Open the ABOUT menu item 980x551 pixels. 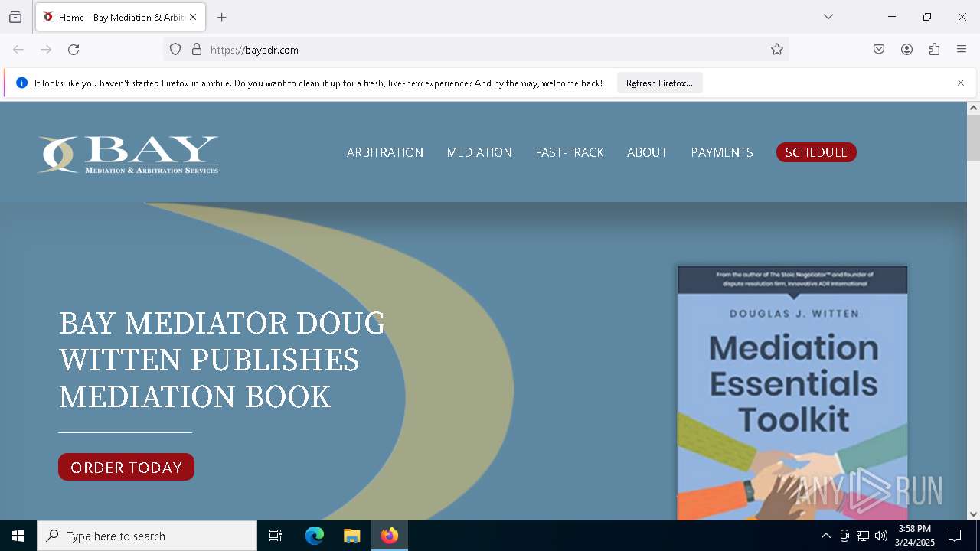(x=647, y=152)
